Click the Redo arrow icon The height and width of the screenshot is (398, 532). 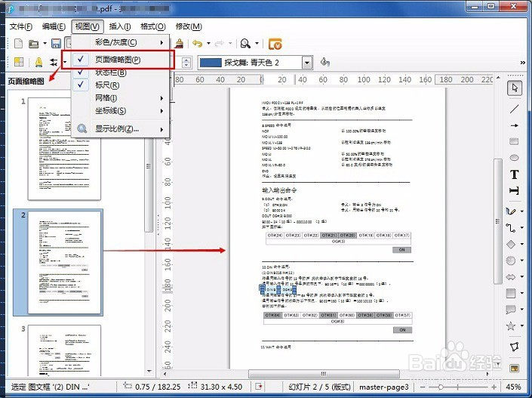tap(220, 44)
